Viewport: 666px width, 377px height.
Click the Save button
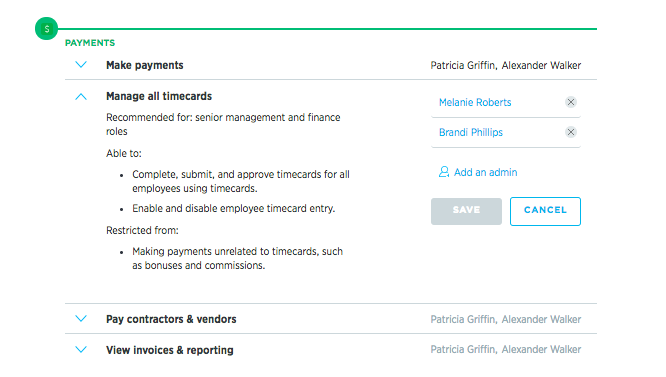(x=466, y=211)
